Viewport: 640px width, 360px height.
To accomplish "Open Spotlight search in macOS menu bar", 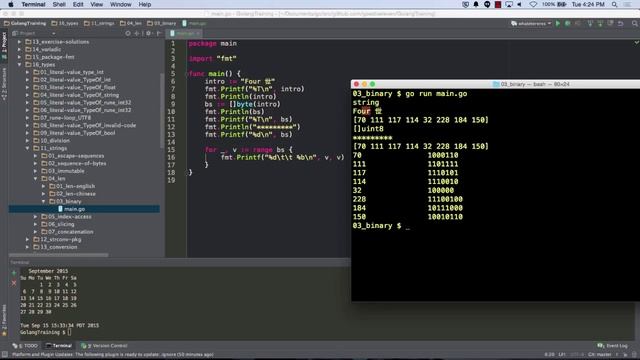I will click(x=614, y=4).
